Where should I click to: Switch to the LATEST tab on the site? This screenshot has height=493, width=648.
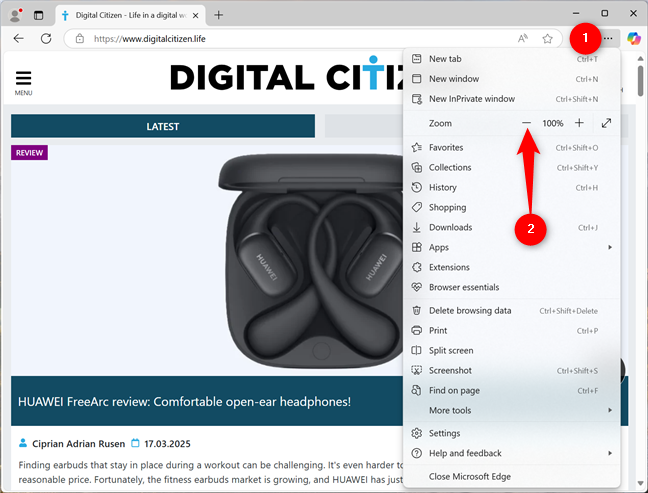163,126
